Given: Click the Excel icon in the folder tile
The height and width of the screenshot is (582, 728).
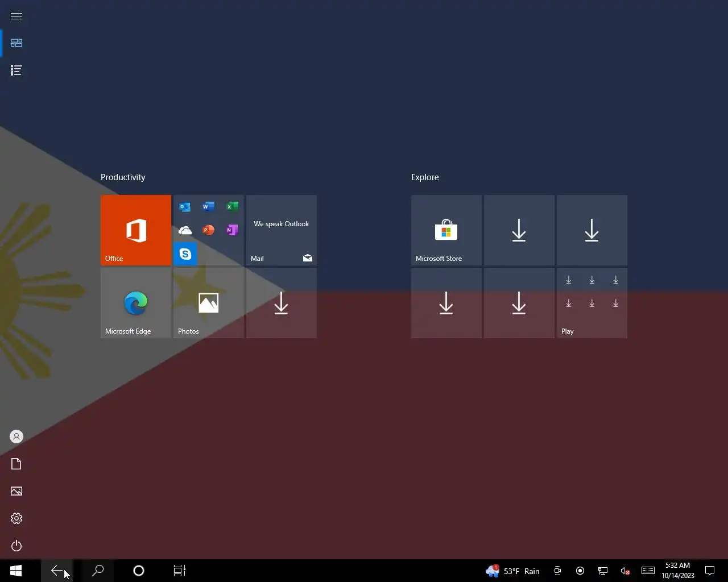Looking at the screenshot, I should click(231, 206).
